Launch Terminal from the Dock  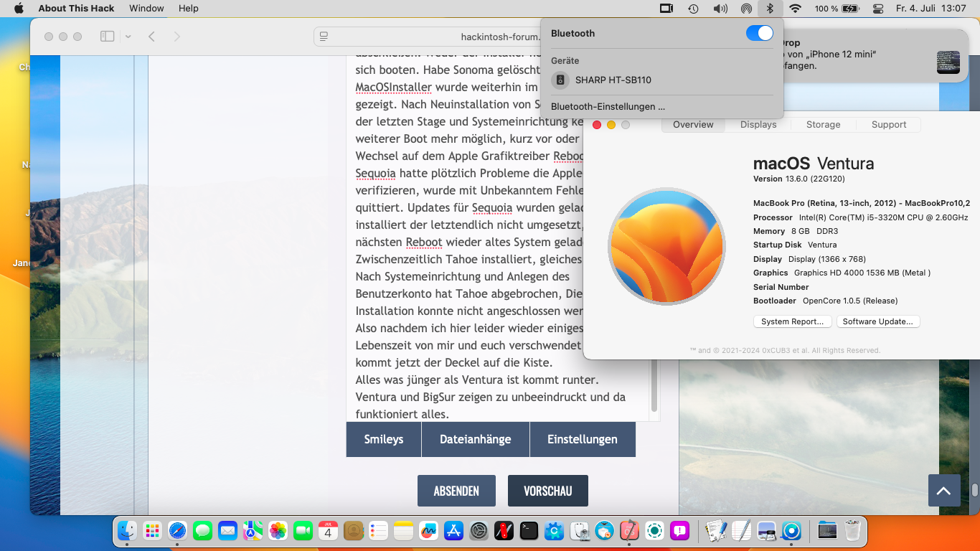[529, 531]
